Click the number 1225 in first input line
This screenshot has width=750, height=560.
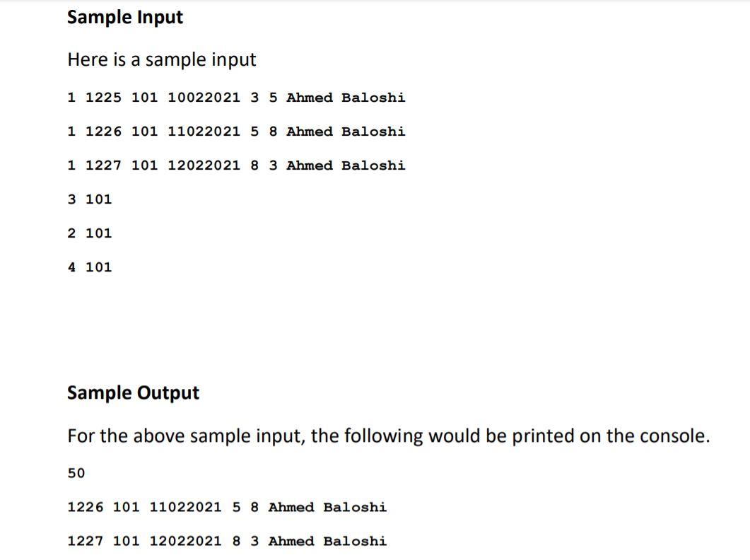coord(103,98)
